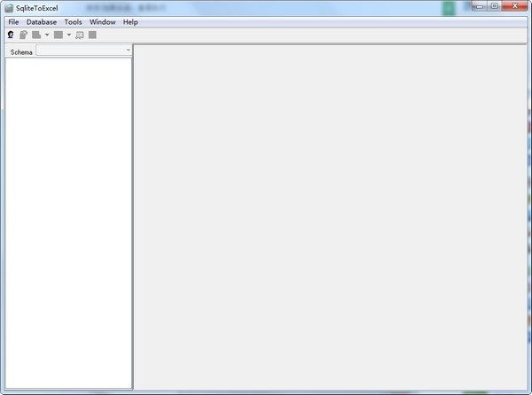This screenshot has width=532, height=395.
Task: Click the speech-bubble style toolbar icon
Action: tap(80, 35)
